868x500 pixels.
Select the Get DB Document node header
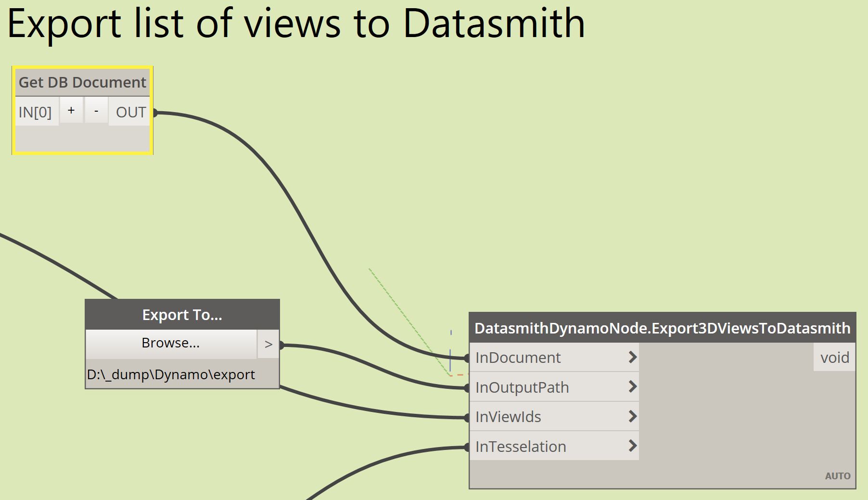coord(82,82)
